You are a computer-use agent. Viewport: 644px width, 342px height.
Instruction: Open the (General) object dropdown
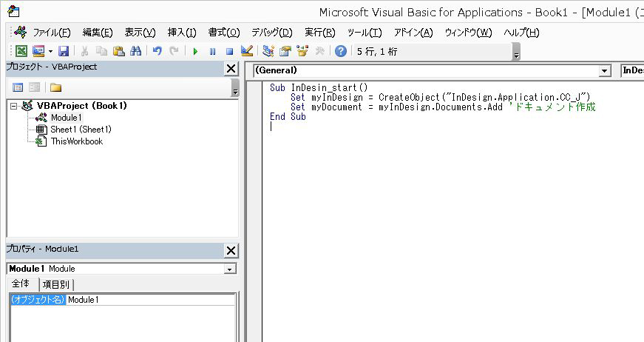604,71
